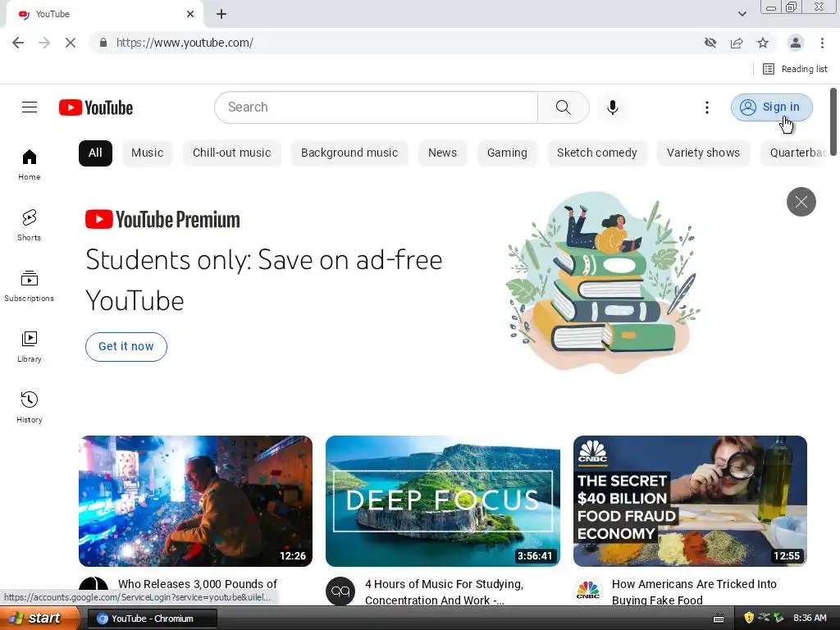Click the taskbar clock showing 8:36 AM
840x630 pixels.
coord(810,619)
